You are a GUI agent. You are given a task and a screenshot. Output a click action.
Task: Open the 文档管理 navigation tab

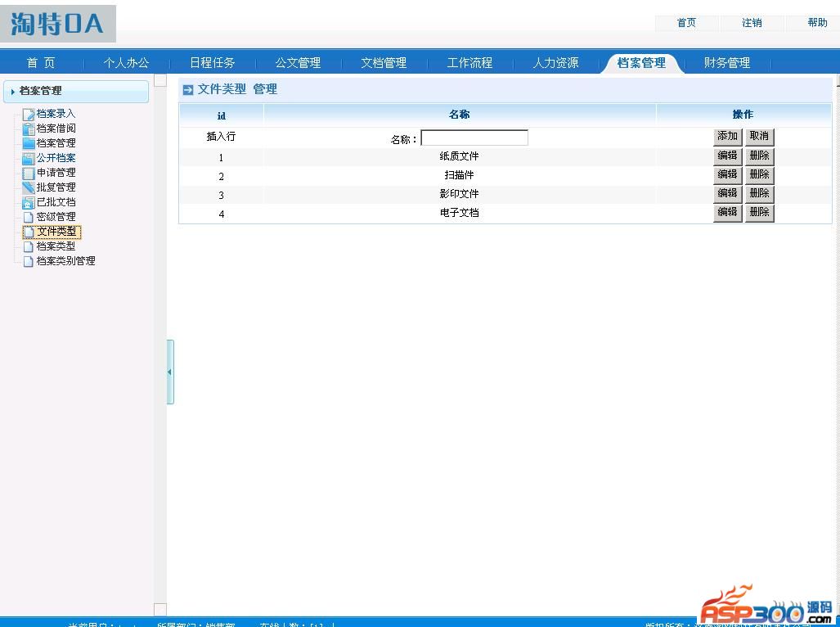(384, 63)
